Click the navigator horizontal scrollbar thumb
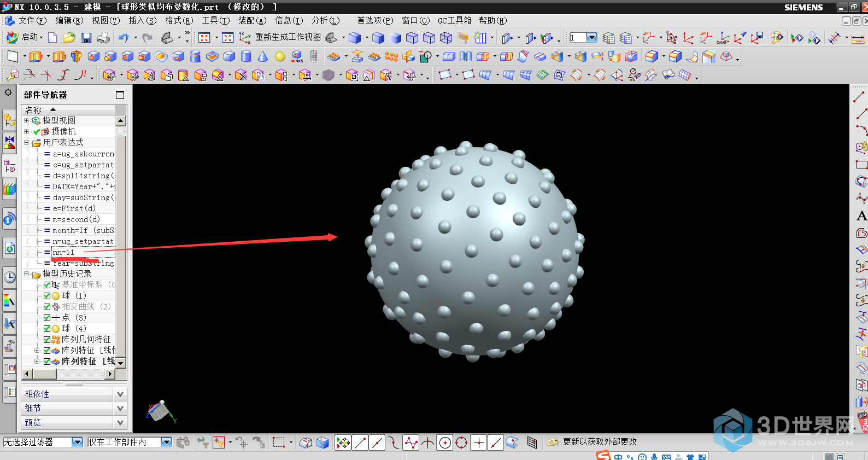This screenshot has height=460, width=868. (x=44, y=374)
